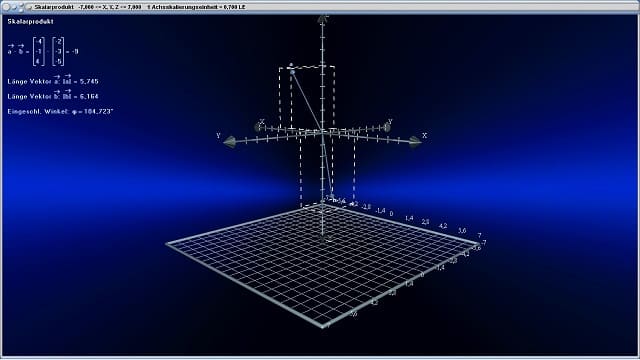Click the Z-axis arrowhead at top
The height and width of the screenshot is (360, 640).
click(x=323, y=18)
